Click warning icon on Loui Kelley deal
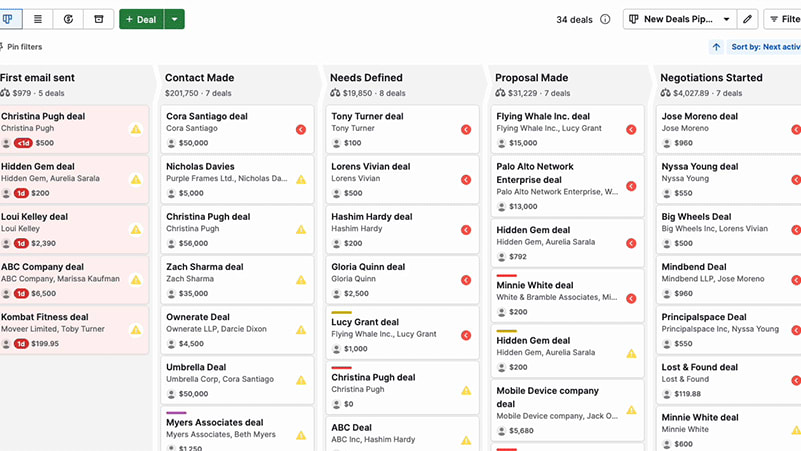The image size is (801, 451). [x=136, y=229]
